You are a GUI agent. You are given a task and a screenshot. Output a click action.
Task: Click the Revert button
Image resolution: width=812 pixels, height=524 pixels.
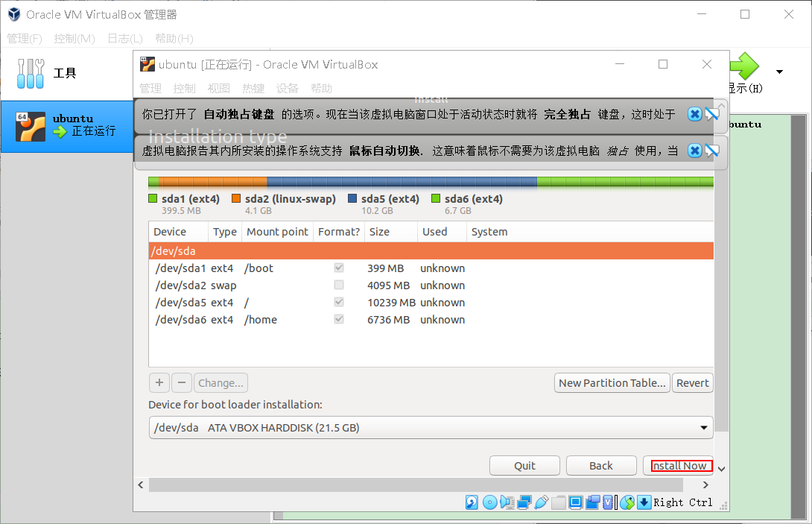point(692,383)
